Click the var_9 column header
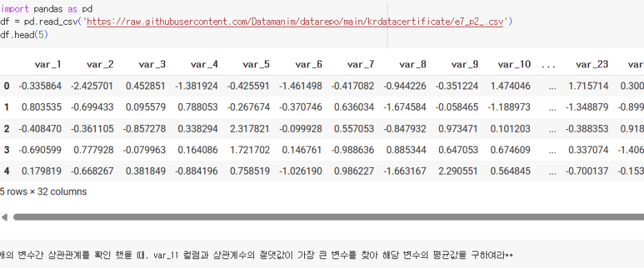The width and height of the screenshot is (644, 268). click(464, 65)
